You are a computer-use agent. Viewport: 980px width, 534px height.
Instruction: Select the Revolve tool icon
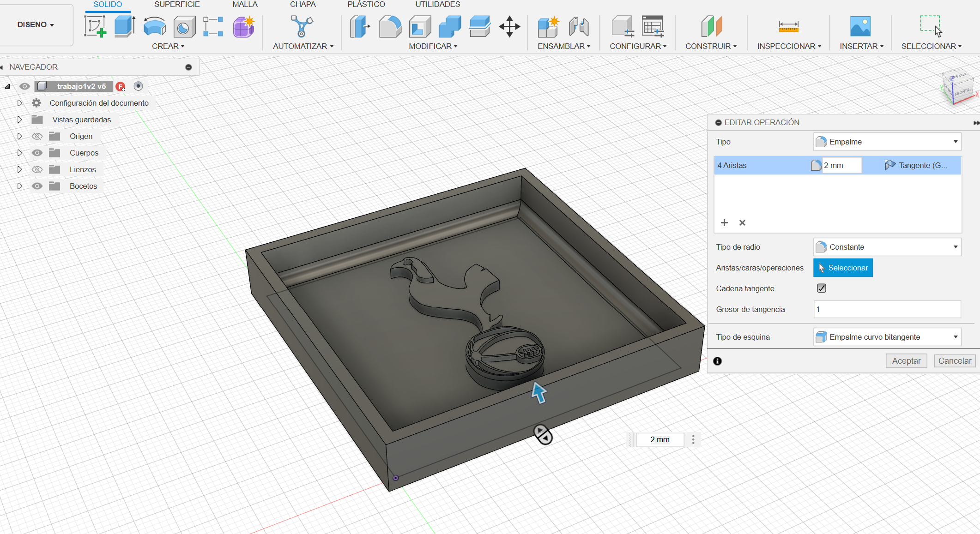point(154,26)
